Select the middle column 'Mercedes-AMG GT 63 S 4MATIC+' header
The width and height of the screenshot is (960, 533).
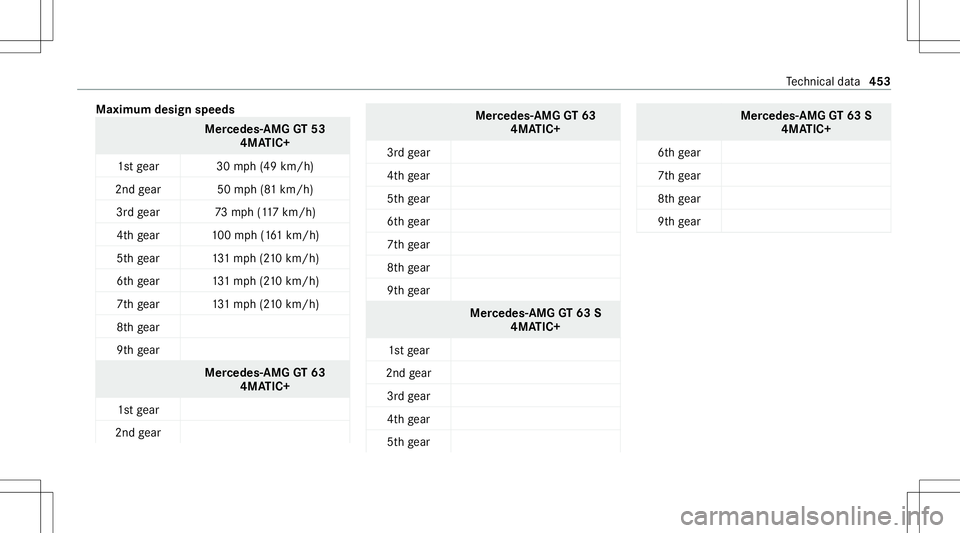[536, 319]
